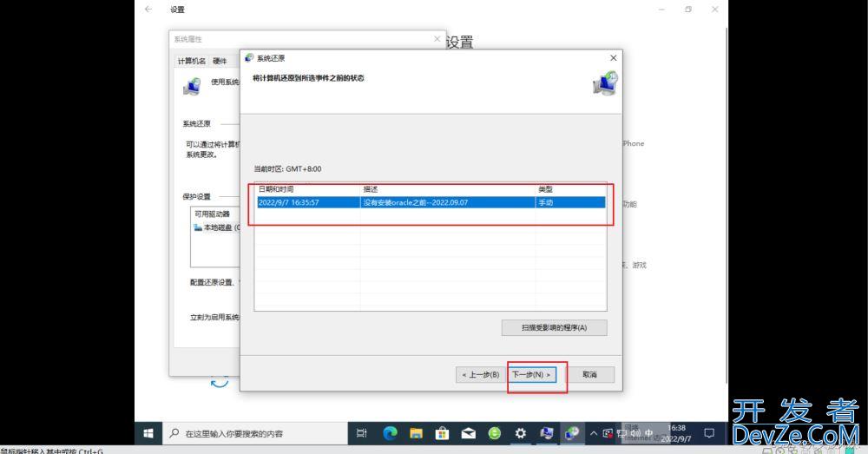This screenshot has width=868, height=454.
Task: Click System Restore title bar icon
Action: click(249, 58)
